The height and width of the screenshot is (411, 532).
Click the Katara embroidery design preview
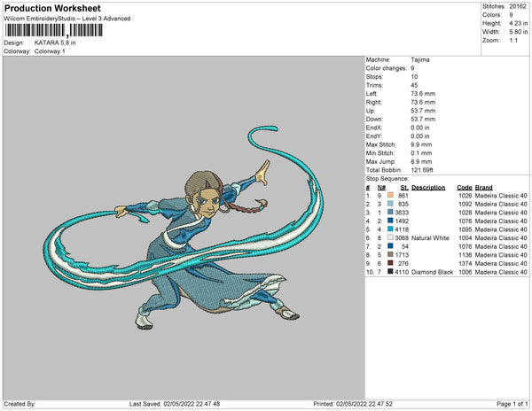184,228
